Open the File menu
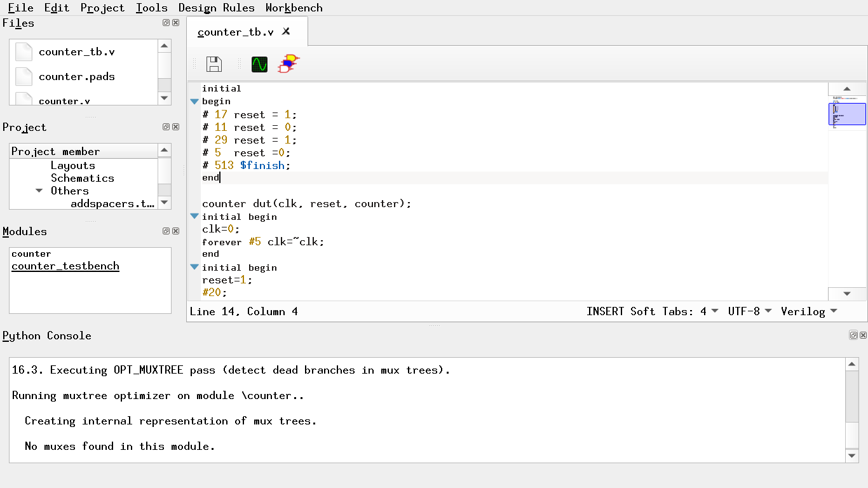Image resolution: width=868 pixels, height=488 pixels. [x=20, y=8]
